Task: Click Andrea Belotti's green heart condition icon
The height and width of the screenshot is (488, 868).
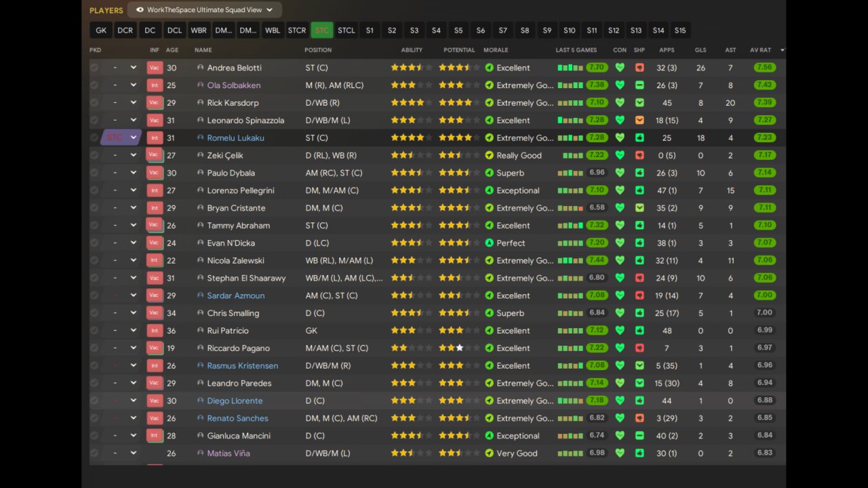Action: 620,68
